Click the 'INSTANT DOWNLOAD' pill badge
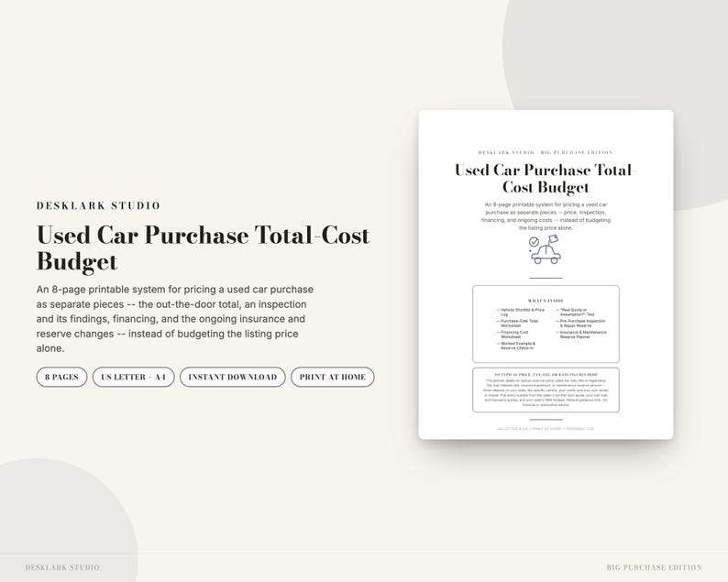 click(x=233, y=377)
